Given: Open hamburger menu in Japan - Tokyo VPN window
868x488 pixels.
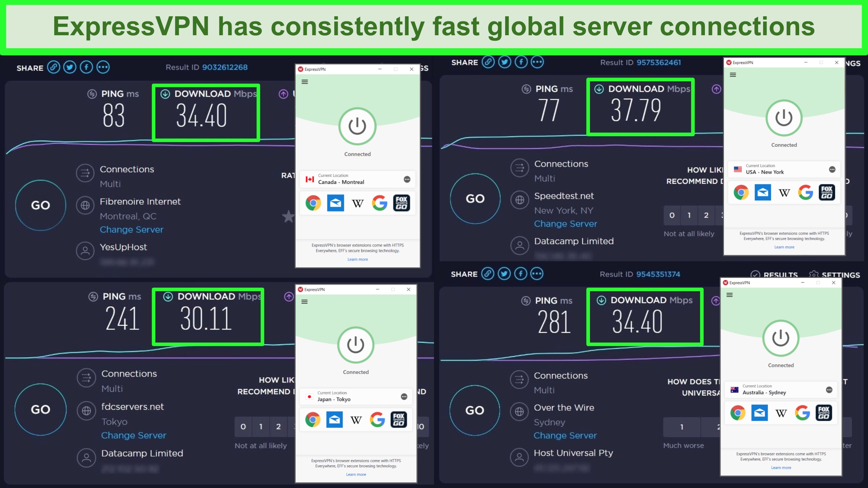Looking at the screenshot, I should tap(304, 302).
